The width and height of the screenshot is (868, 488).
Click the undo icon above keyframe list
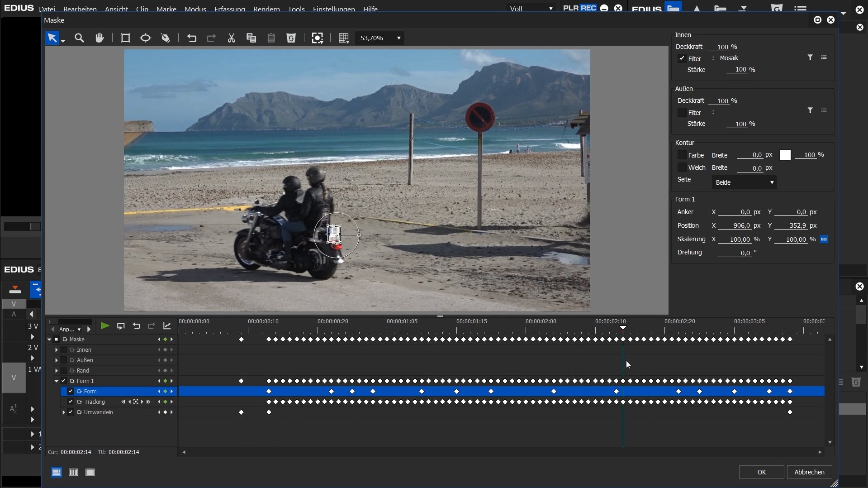click(136, 326)
